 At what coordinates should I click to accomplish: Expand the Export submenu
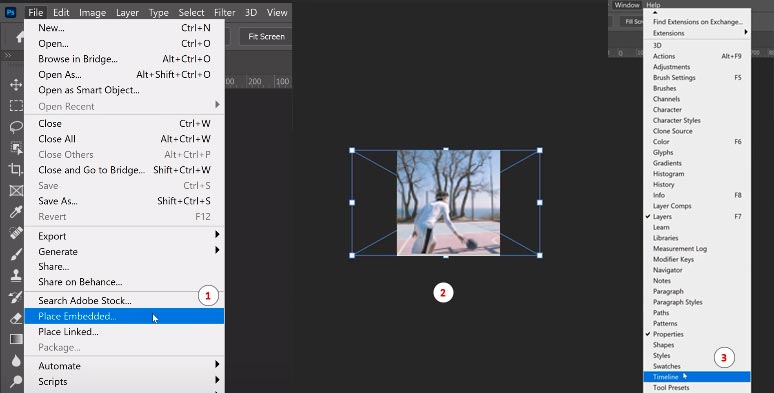(124, 236)
